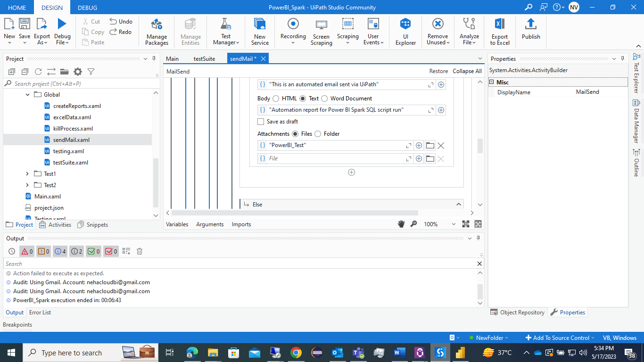Click the magnifier zoom tool in the designer

pyautogui.click(x=413, y=224)
